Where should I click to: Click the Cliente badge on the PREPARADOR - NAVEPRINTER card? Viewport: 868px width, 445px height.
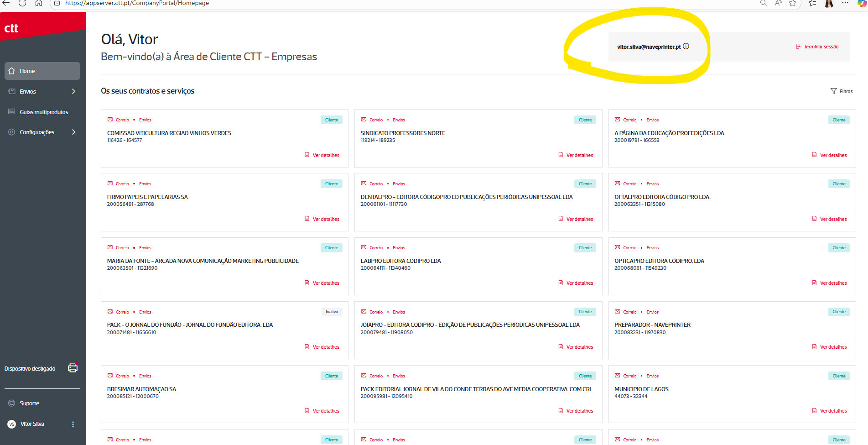[839, 312]
